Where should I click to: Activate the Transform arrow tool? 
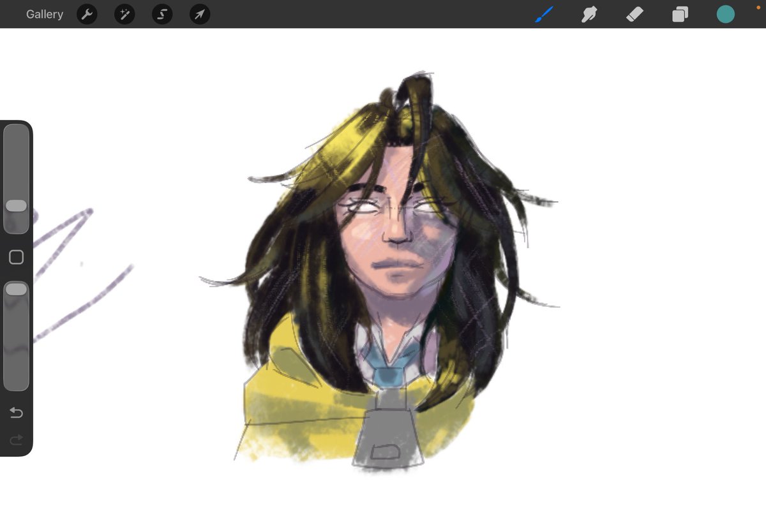(200, 14)
